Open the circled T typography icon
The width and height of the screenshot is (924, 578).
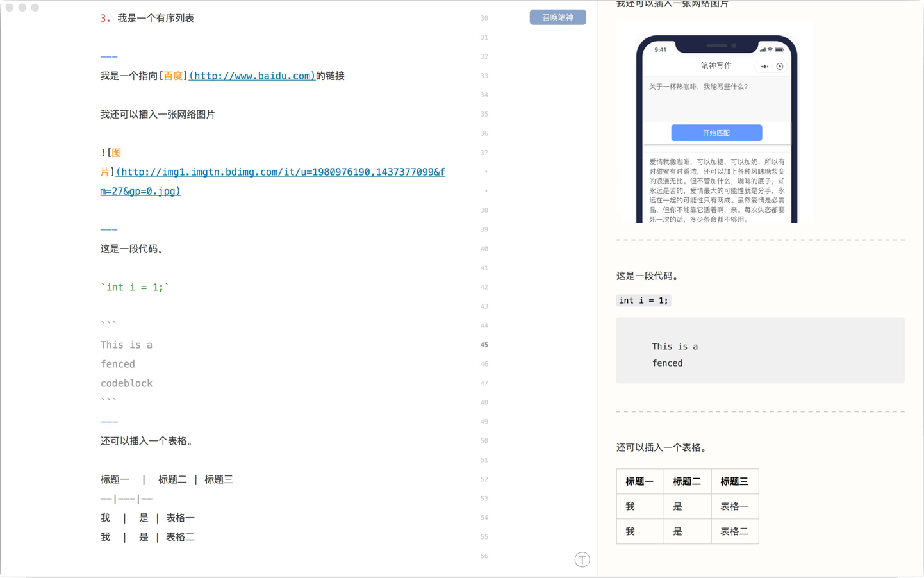(582, 559)
